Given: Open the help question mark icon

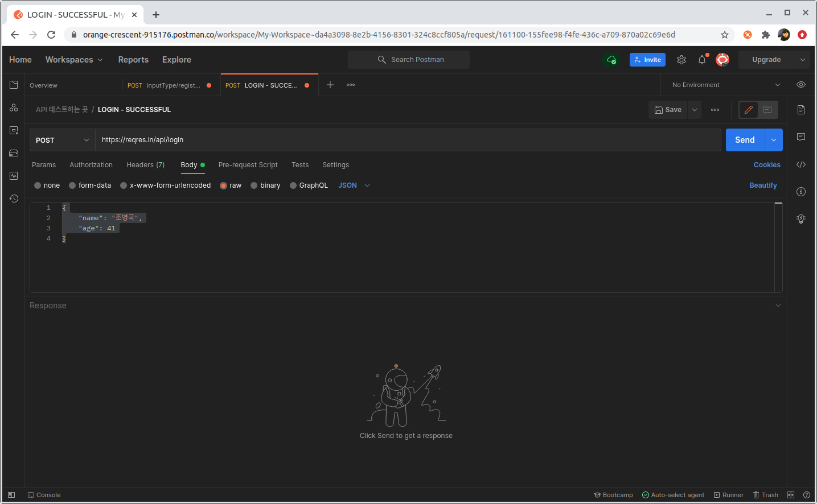Looking at the screenshot, I should [806, 495].
